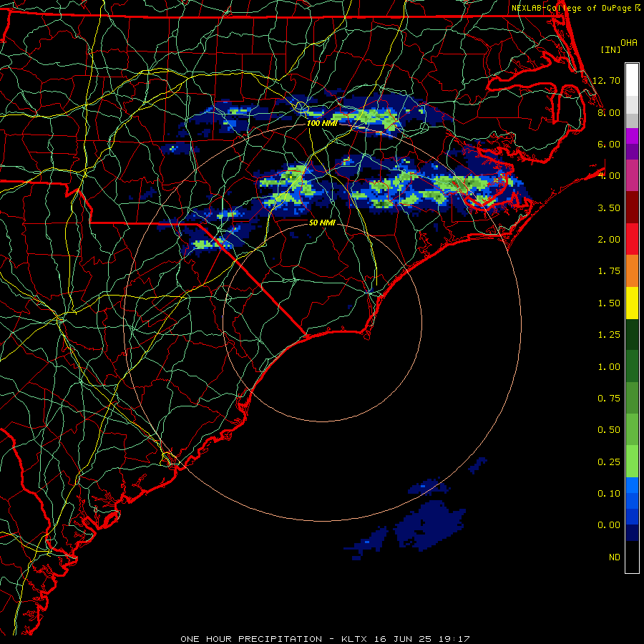
Task: Click the 50 NMI range ring label
Action: click(322, 223)
